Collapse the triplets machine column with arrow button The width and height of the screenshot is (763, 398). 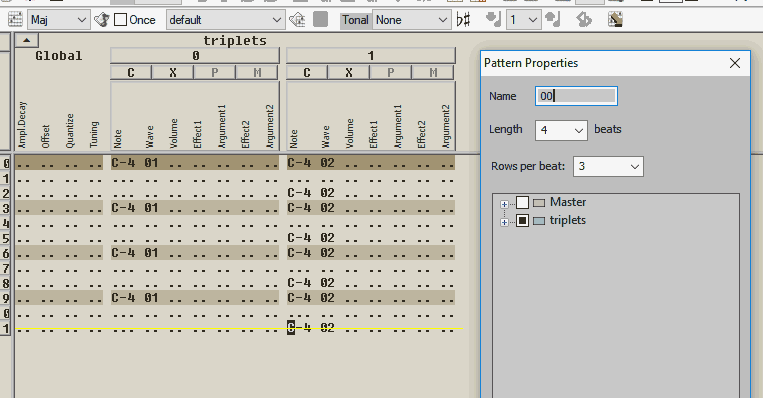(27, 40)
